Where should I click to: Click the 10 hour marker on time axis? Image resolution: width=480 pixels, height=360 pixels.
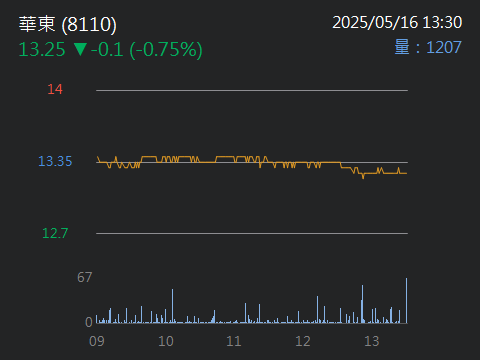[166, 341]
